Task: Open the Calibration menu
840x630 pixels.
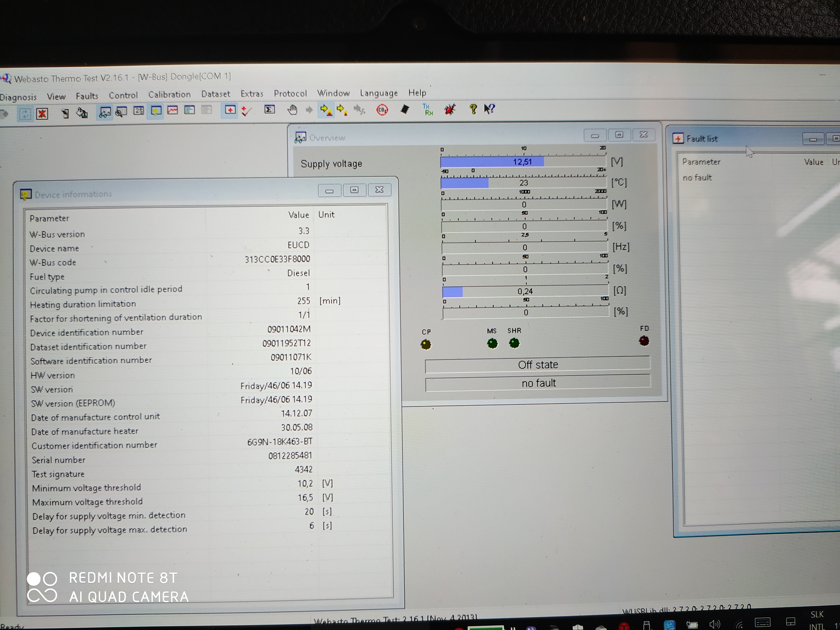Action: click(169, 94)
